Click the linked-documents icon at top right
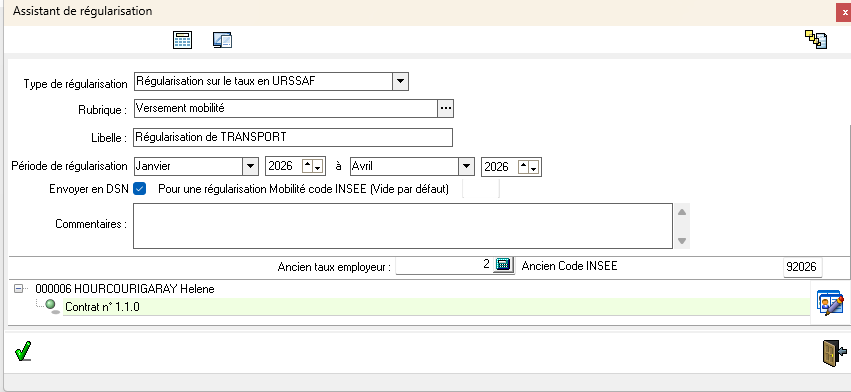The image size is (851, 392). [x=816, y=40]
